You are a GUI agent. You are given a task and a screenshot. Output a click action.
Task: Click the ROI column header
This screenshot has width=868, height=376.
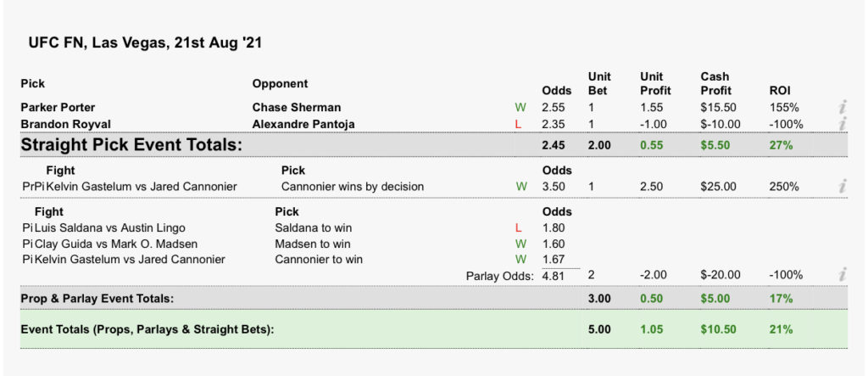pyautogui.click(x=779, y=90)
